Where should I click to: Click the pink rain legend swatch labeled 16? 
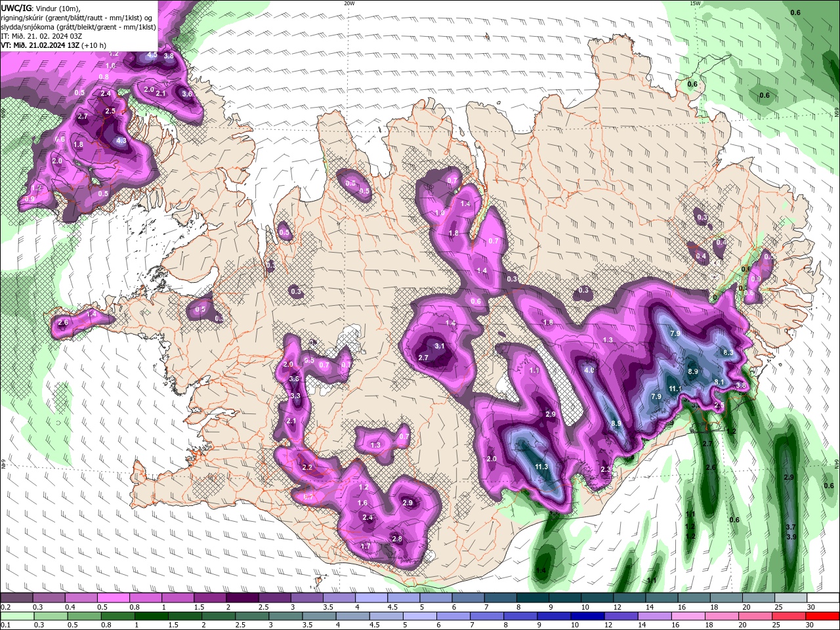coord(690,616)
